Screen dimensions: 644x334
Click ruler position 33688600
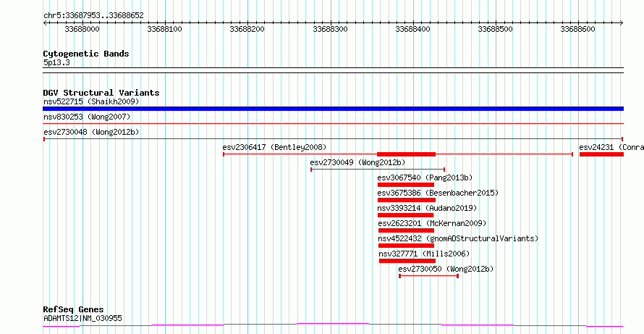click(x=578, y=29)
